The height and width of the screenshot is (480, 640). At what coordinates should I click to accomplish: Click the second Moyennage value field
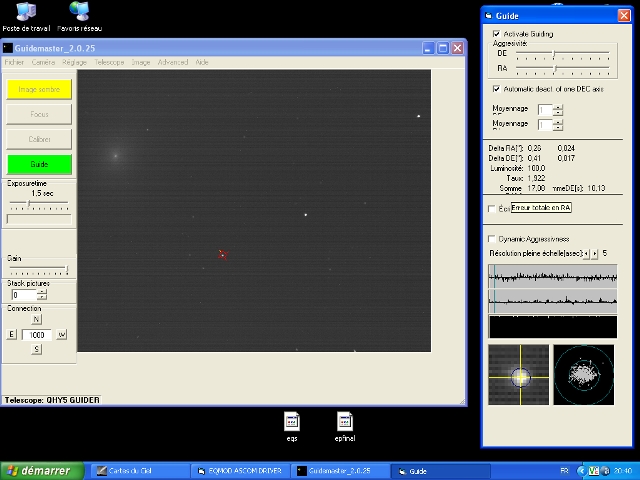coord(545,125)
